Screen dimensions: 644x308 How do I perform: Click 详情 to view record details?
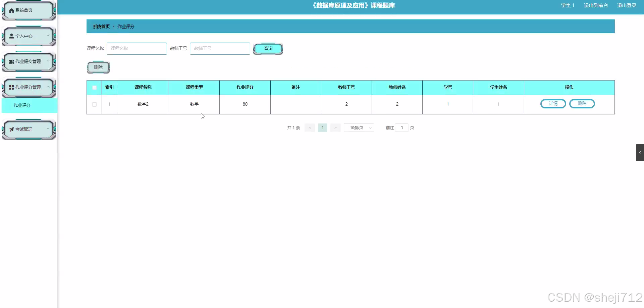point(553,104)
